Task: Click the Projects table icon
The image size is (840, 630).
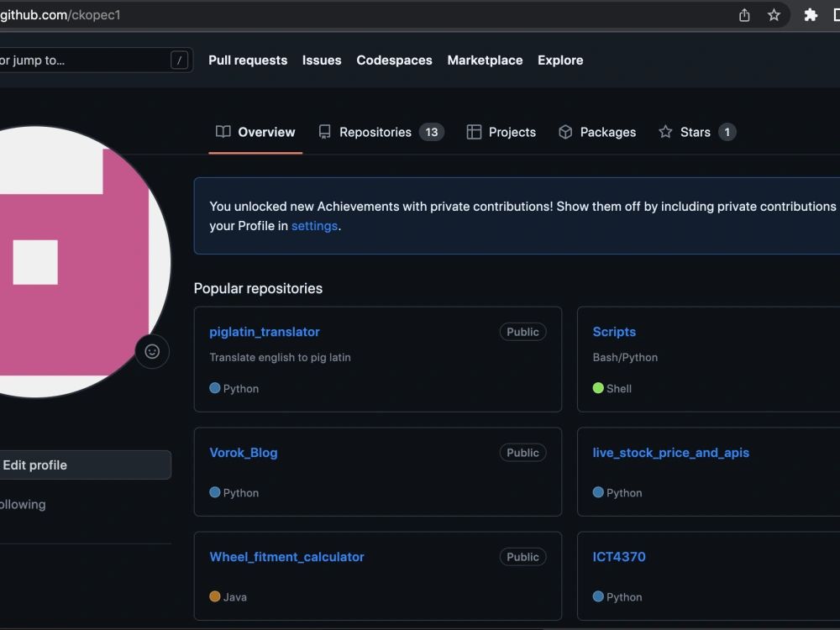Action: (x=474, y=132)
